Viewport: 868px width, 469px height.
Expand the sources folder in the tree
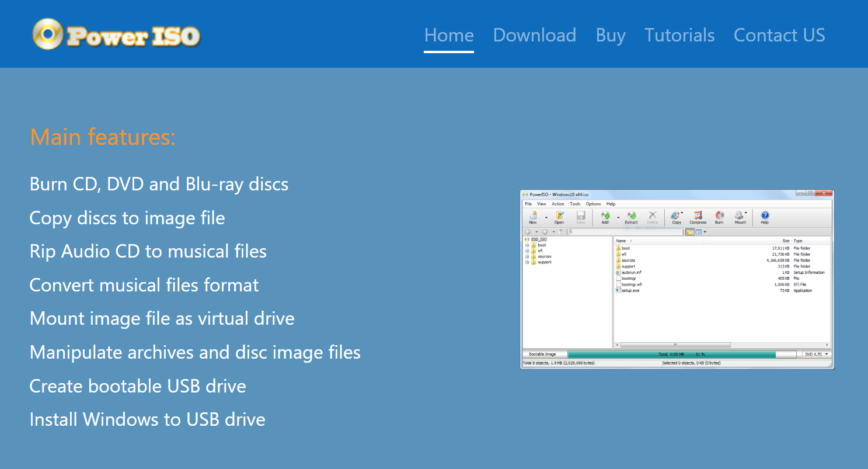coord(527,256)
